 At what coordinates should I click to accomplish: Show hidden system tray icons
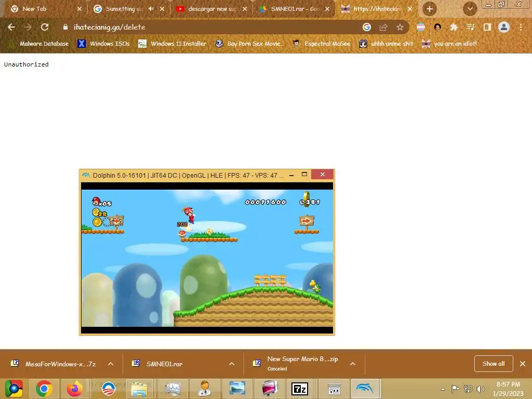443,389
